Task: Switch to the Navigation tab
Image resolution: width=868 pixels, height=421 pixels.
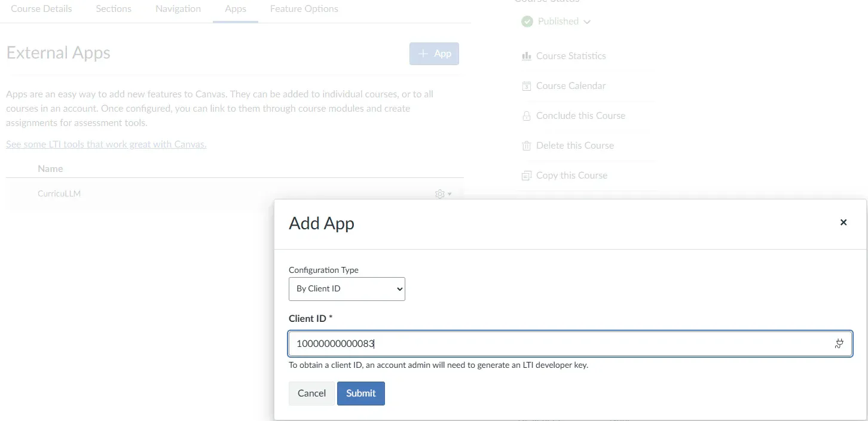Action: point(178,8)
